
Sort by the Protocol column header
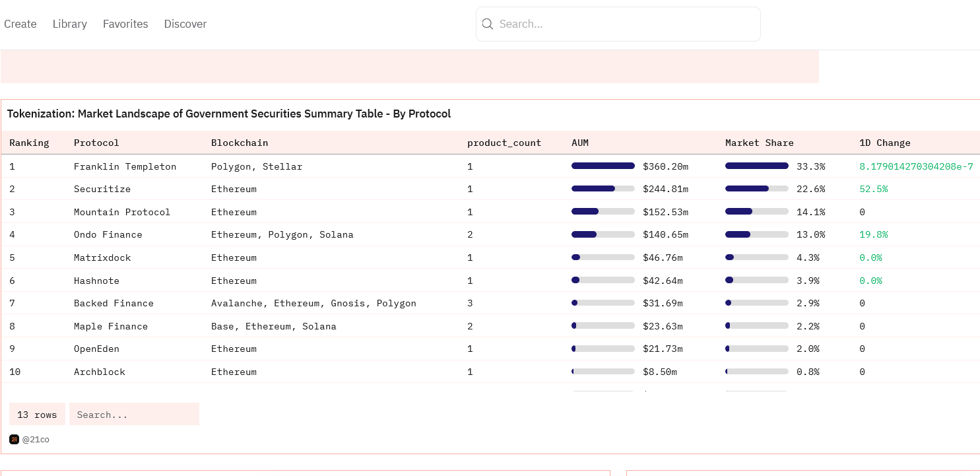pos(96,143)
